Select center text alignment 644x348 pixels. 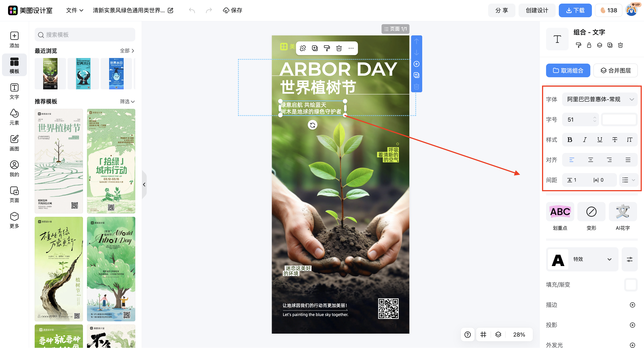[x=591, y=160]
